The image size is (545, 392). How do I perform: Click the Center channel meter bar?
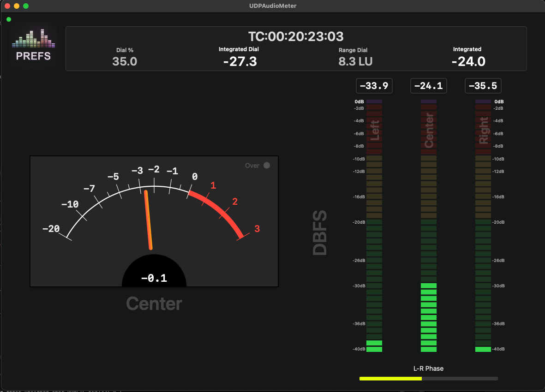429,226
